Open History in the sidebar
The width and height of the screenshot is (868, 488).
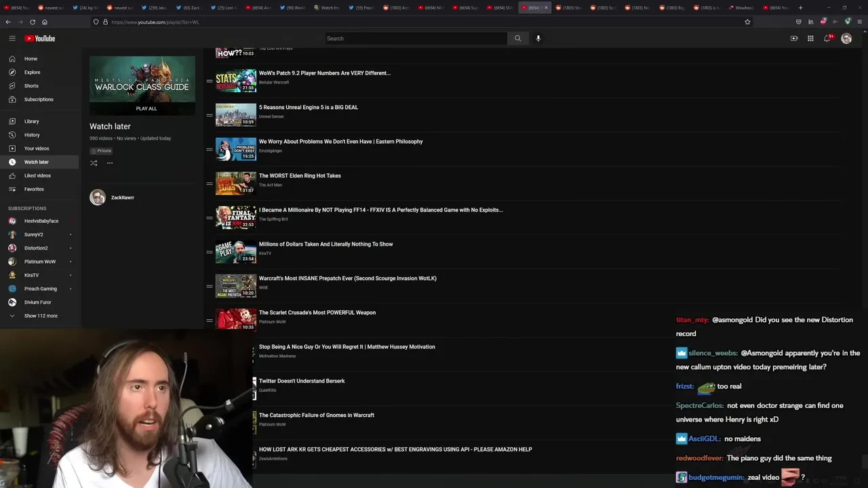[39, 135]
